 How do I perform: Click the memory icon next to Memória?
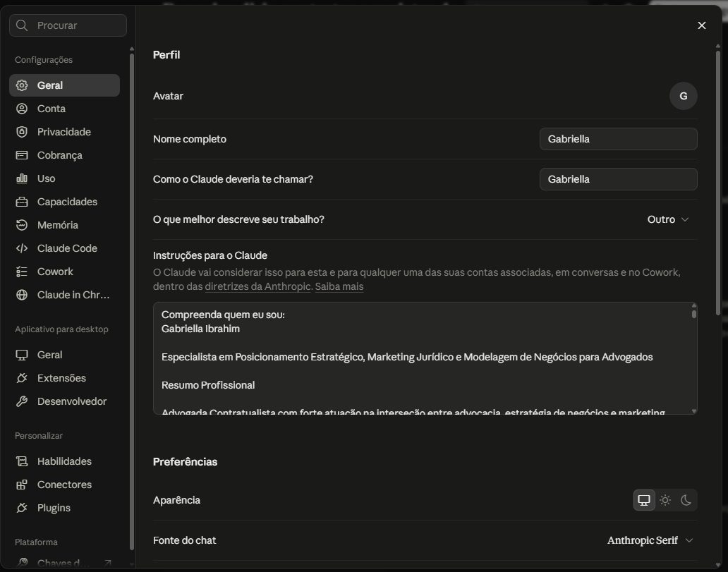tap(22, 225)
